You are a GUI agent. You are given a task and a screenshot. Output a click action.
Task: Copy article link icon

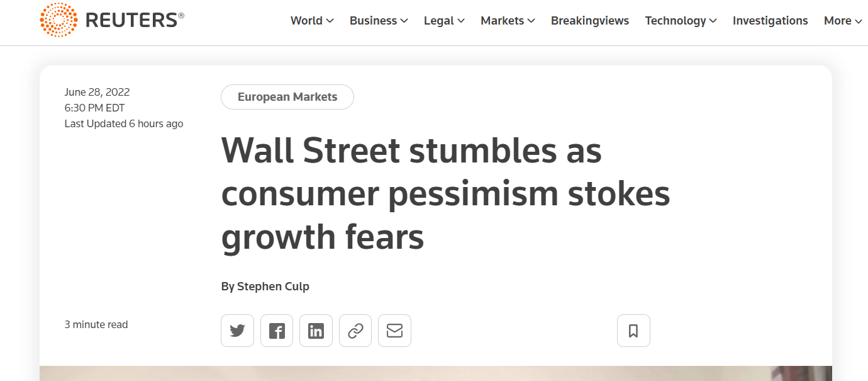click(355, 331)
